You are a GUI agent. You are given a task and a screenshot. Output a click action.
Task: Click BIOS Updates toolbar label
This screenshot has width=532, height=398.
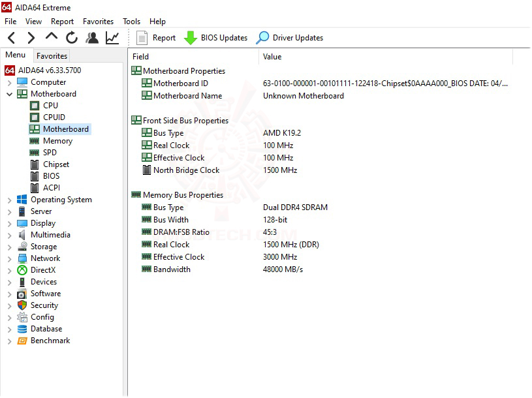pos(224,38)
